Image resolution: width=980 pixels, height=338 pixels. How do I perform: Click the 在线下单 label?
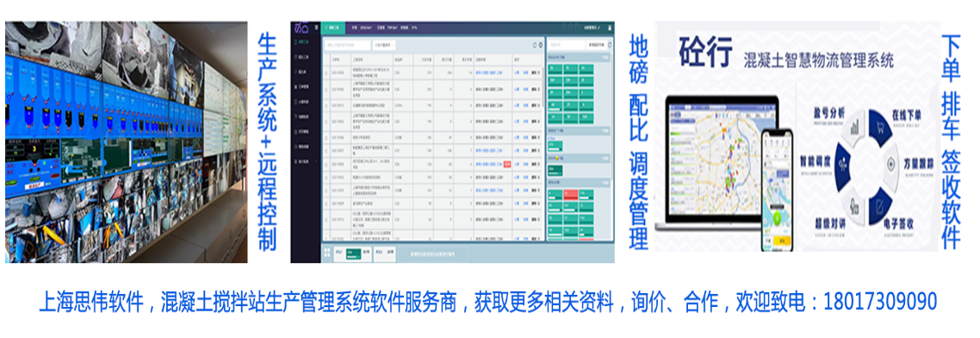click(x=906, y=116)
